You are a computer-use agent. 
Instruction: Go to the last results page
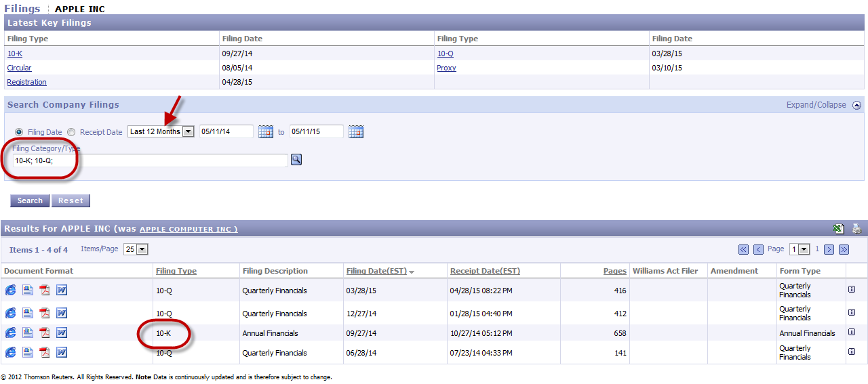click(844, 249)
